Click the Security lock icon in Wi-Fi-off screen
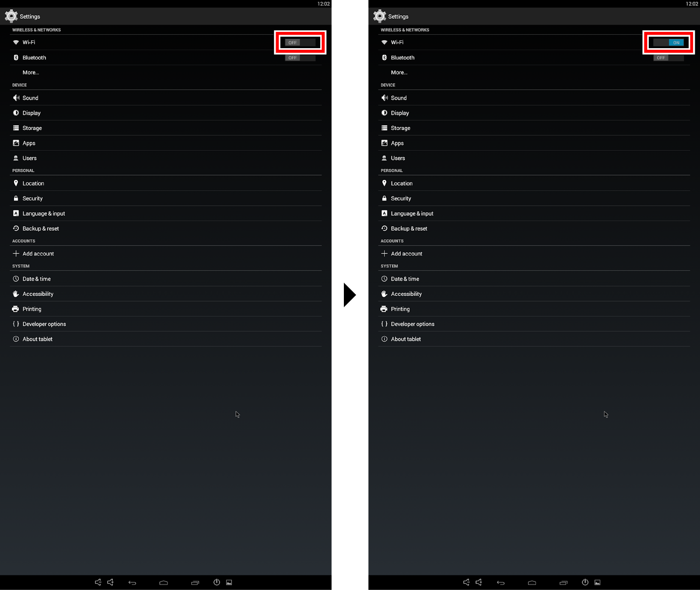 (16, 198)
